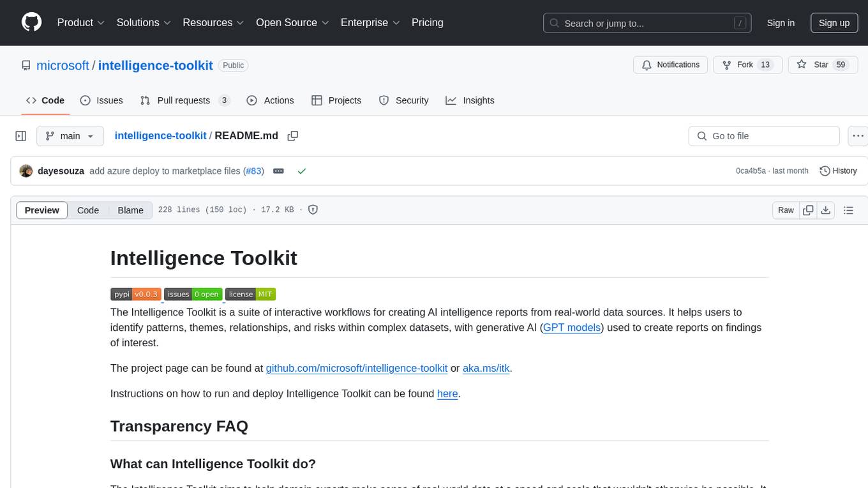
Task: Select the Blame view
Action: point(131,210)
